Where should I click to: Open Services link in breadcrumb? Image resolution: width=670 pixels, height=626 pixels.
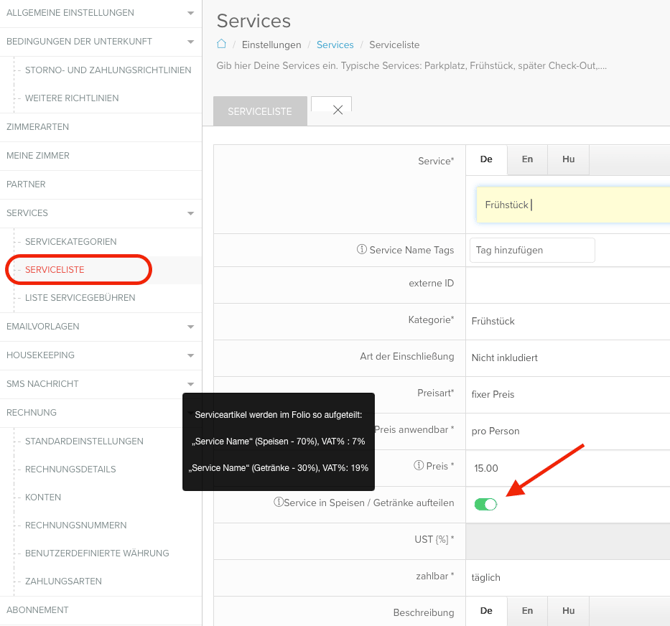(x=335, y=45)
